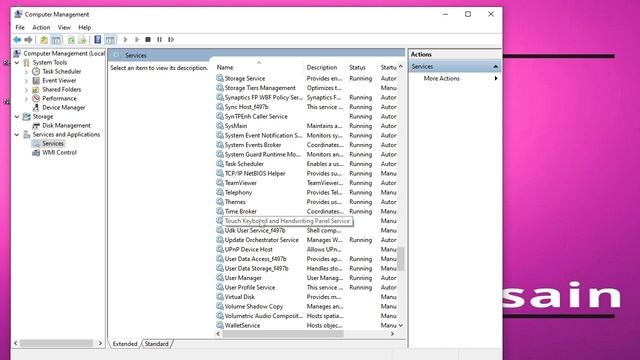The height and width of the screenshot is (360, 640).
Task: Collapse the Storage tree node
Action: coord(17,116)
